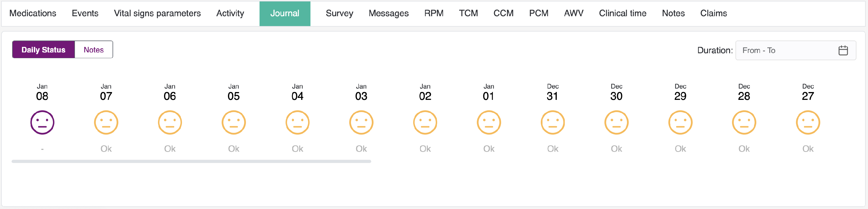This screenshot has width=868, height=209.
Task: Click the Dec 31 mood face icon
Action: 553,122
